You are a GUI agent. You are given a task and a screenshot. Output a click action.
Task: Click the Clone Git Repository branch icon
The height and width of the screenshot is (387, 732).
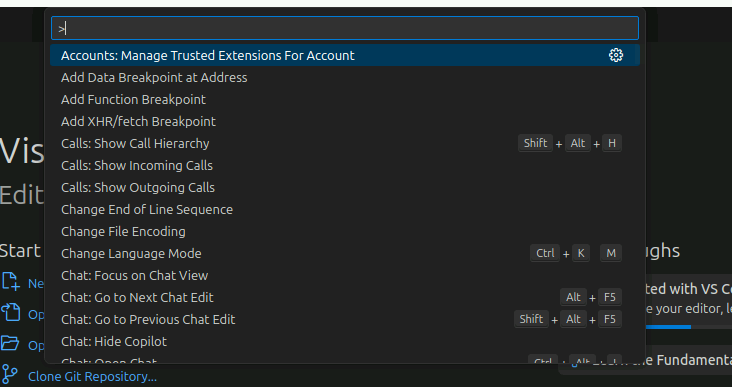(9, 375)
